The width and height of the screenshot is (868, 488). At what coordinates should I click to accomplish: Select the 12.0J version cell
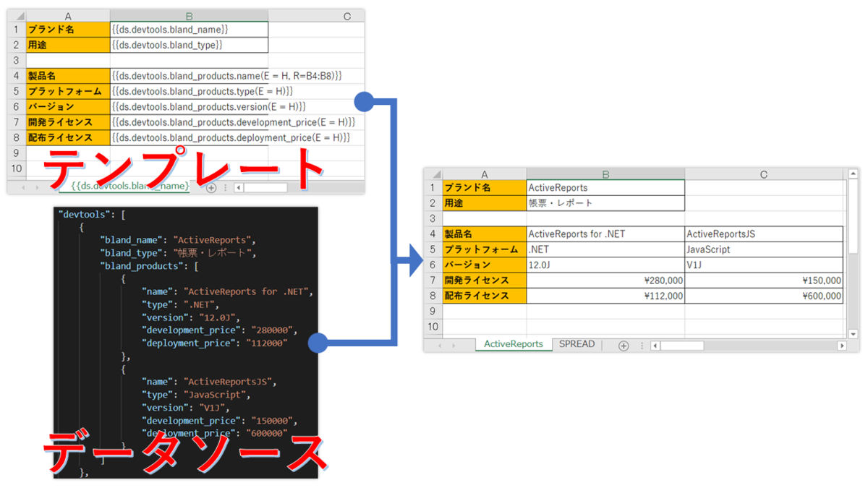point(605,265)
